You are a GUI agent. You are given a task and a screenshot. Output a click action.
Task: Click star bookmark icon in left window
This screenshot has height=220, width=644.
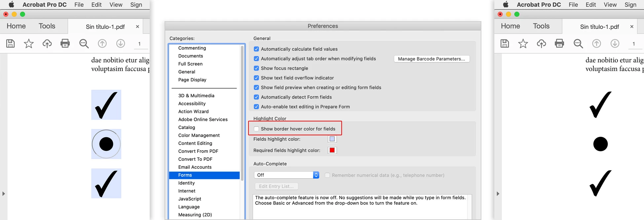coord(29,43)
